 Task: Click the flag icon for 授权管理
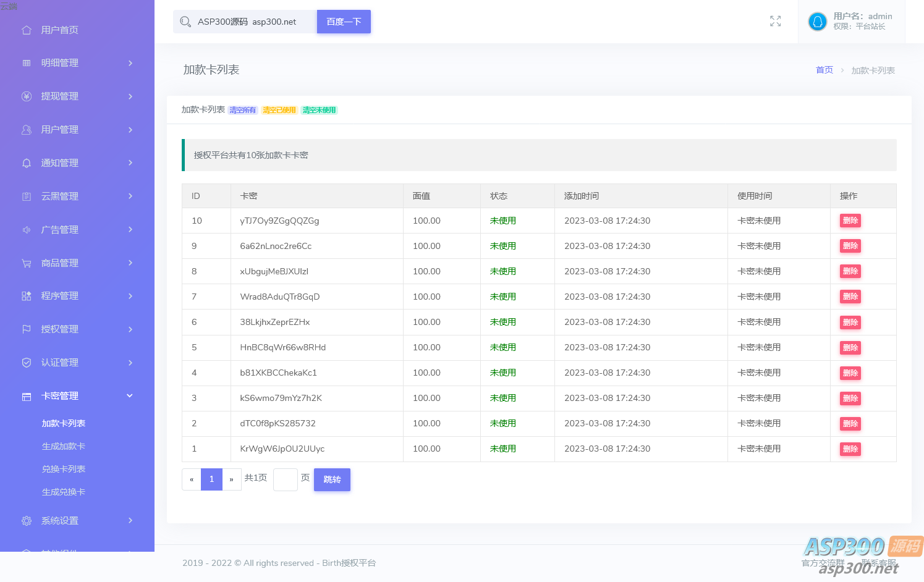point(27,329)
